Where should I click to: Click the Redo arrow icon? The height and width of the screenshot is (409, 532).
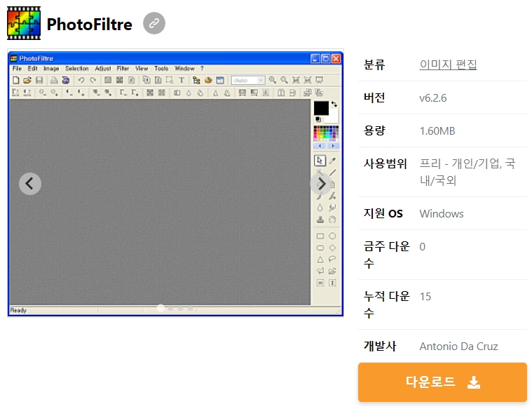93,80
